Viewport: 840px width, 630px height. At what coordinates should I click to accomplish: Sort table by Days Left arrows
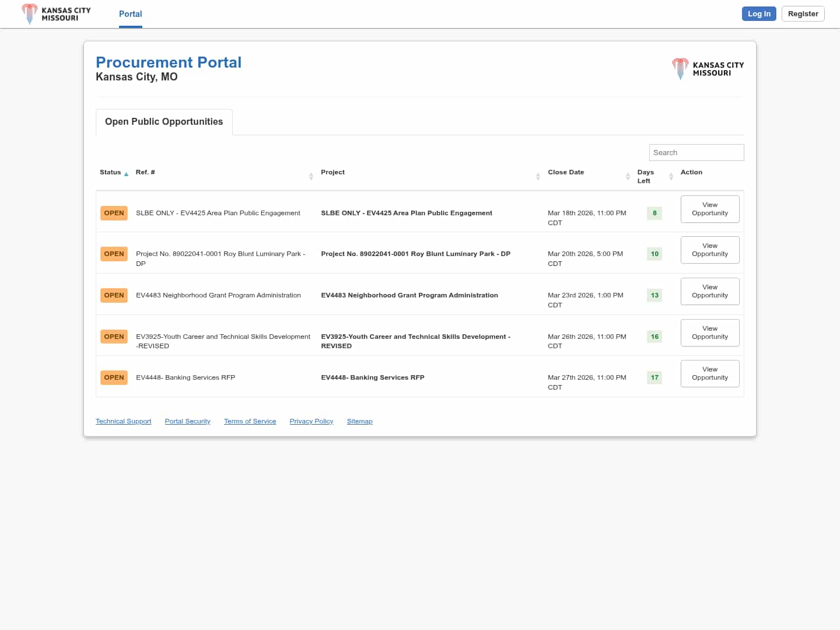pos(671,176)
